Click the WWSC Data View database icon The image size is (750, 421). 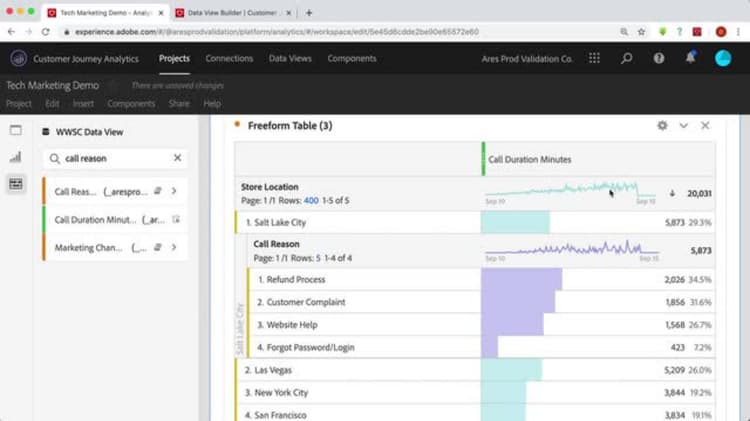click(x=46, y=132)
